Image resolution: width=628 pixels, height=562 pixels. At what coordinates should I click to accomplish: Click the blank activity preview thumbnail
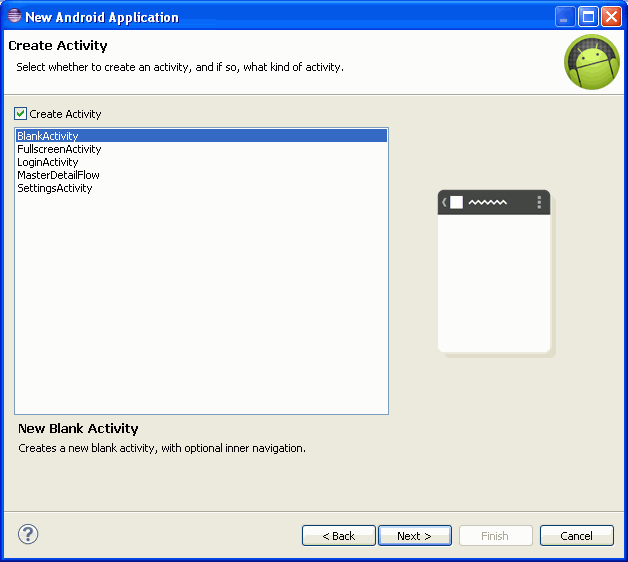pos(496,273)
